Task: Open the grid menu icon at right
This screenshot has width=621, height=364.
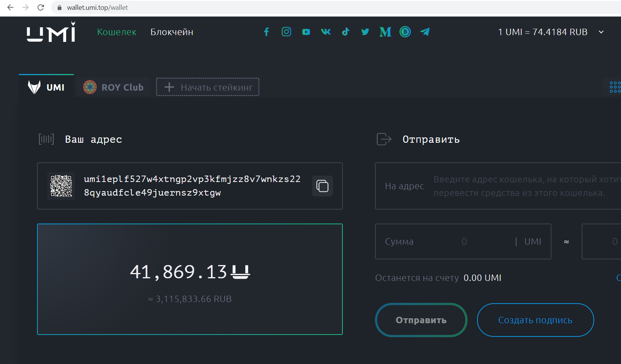Action: (x=615, y=87)
